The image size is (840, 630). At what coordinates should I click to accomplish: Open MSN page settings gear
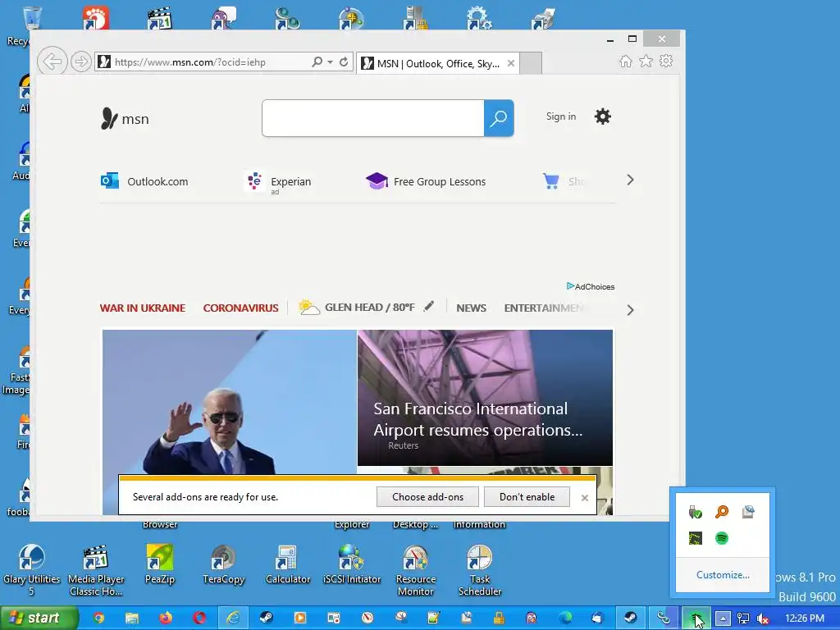click(x=603, y=116)
